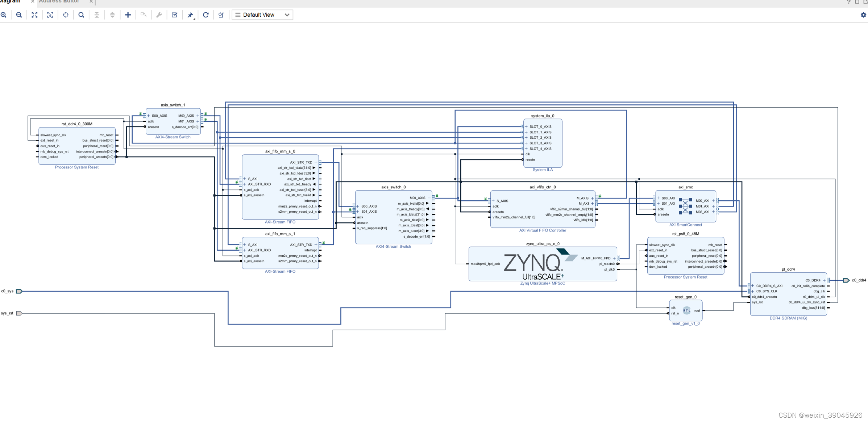Click the Zoom Out toolbar icon
Image resolution: width=868 pixels, height=422 pixels.
click(x=19, y=15)
